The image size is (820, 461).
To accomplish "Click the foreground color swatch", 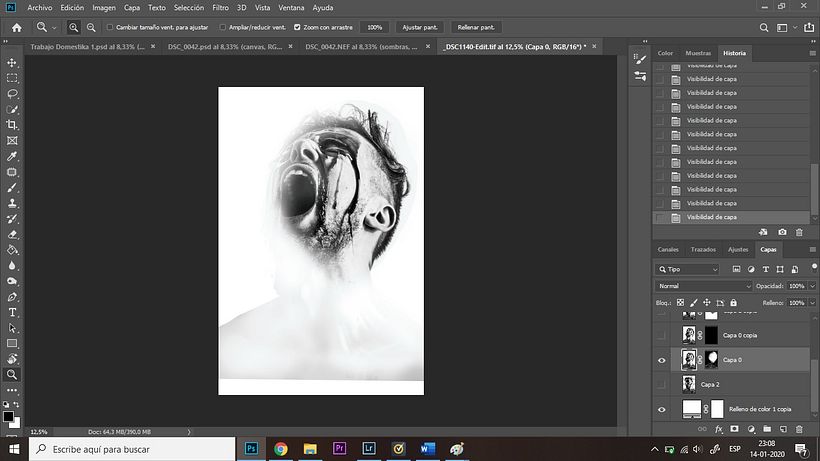I will (8, 416).
